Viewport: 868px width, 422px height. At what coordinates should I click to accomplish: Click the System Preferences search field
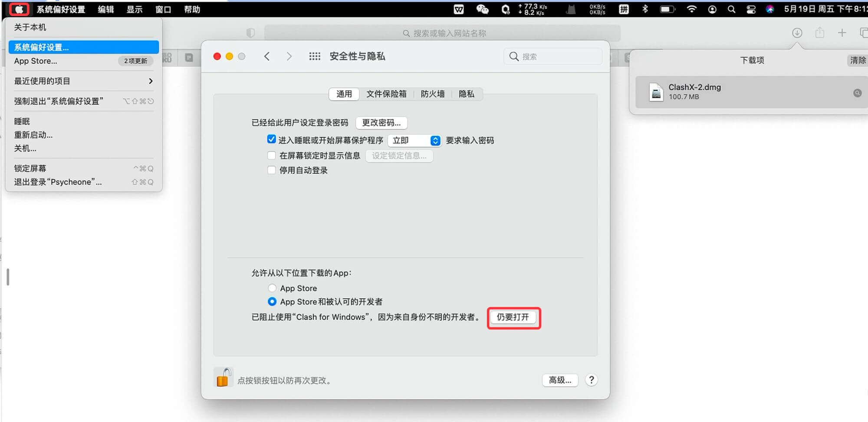[552, 56]
